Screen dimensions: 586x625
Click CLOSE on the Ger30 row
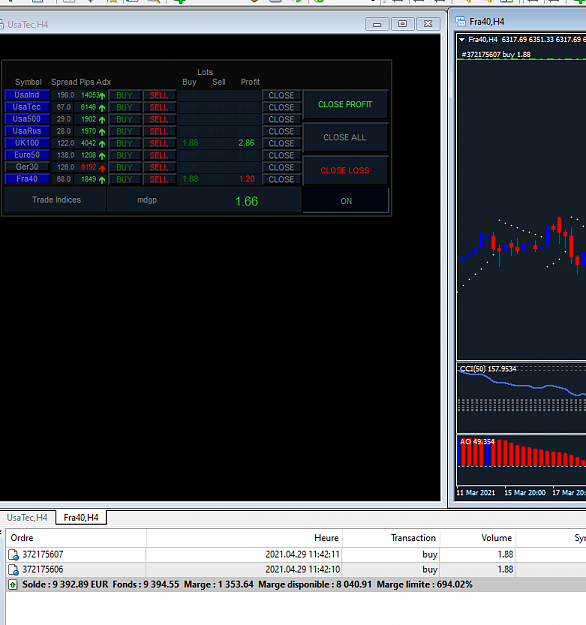click(281, 167)
